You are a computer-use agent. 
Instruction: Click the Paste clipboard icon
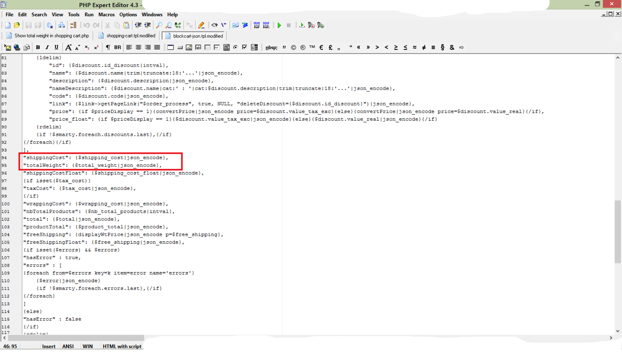pyautogui.click(x=126, y=25)
